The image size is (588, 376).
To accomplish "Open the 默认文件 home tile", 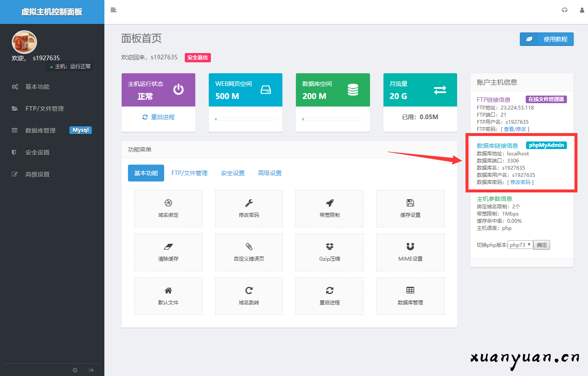I will [x=168, y=296].
